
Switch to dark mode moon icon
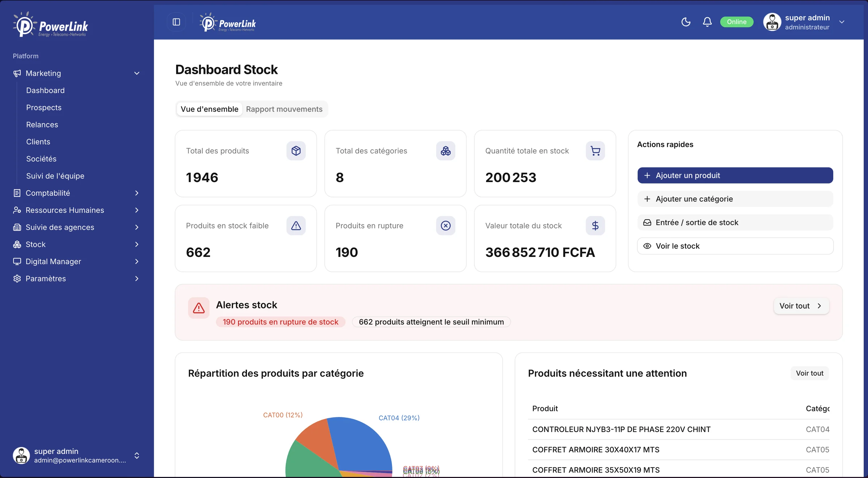(x=686, y=22)
